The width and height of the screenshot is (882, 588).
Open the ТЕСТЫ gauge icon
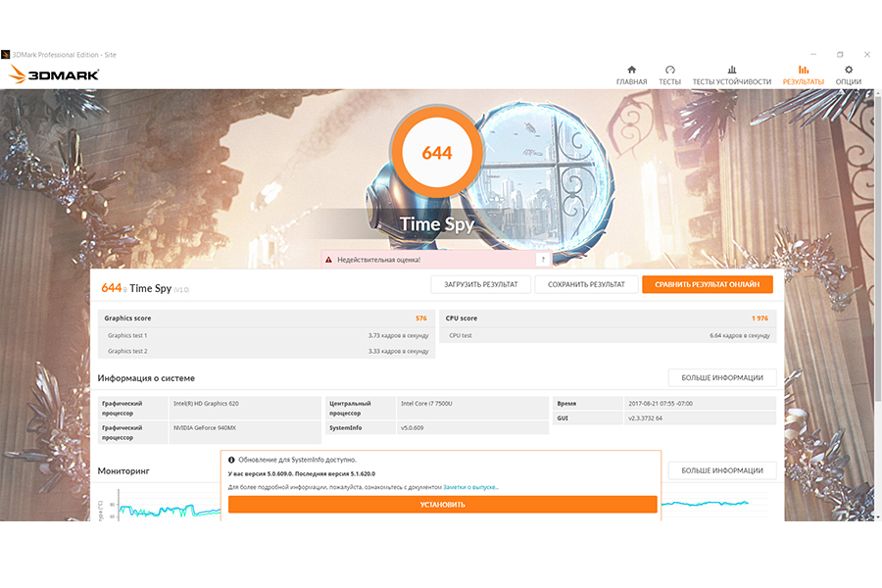click(669, 70)
